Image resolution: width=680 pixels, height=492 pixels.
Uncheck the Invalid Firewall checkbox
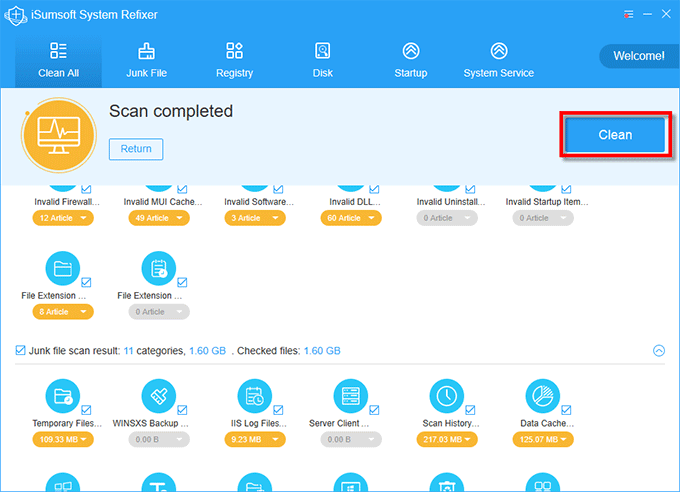pos(86,189)
